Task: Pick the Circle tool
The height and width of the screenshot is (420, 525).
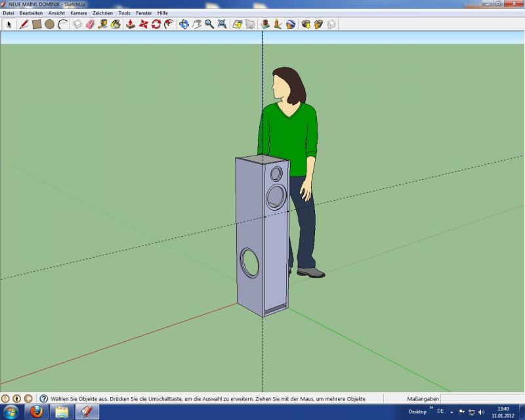Action: pos(49,24)
